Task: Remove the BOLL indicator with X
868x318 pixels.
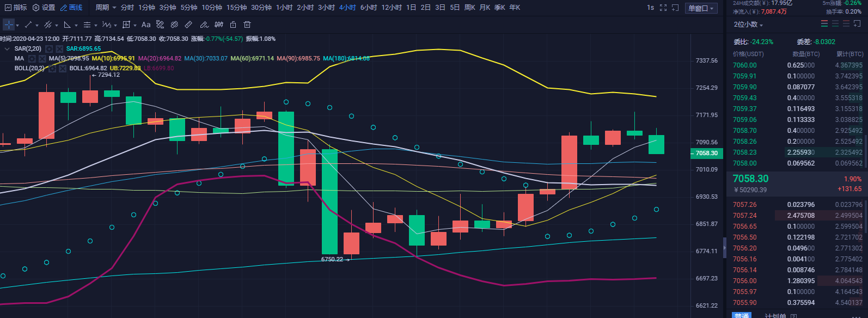Action: pyautogui.click(x=63, y=69)
